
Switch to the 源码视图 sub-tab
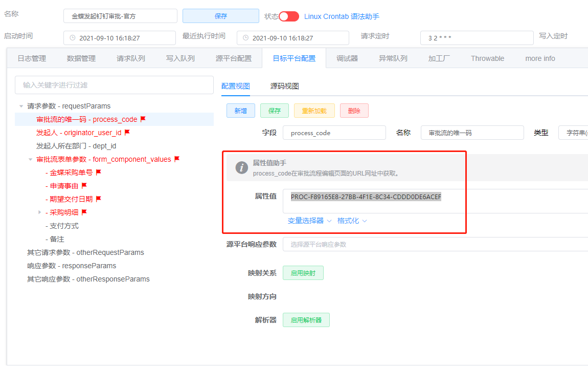click(285, 86)
